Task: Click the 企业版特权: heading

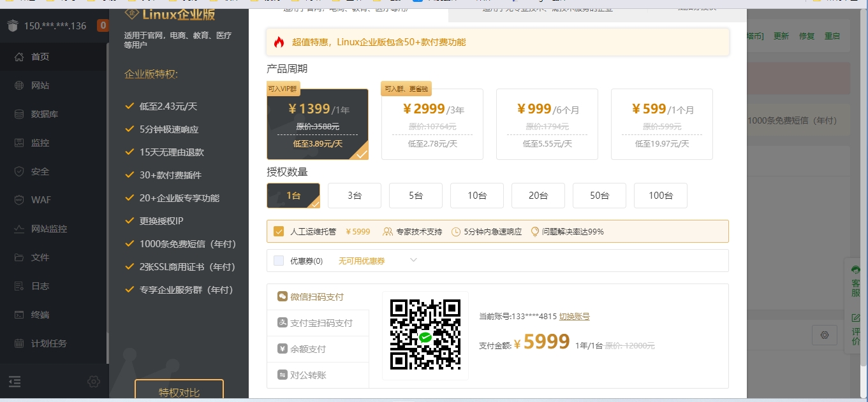Action: click(x=151, y=75)
